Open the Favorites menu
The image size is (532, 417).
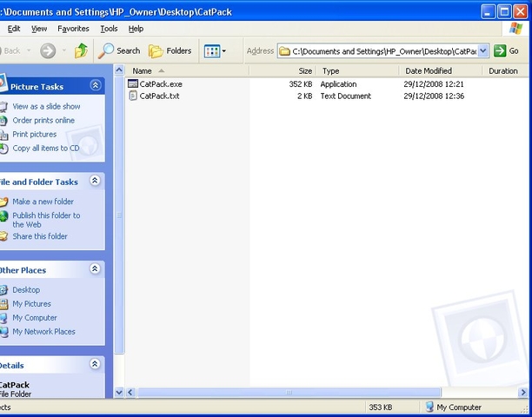tap(73, 29)
